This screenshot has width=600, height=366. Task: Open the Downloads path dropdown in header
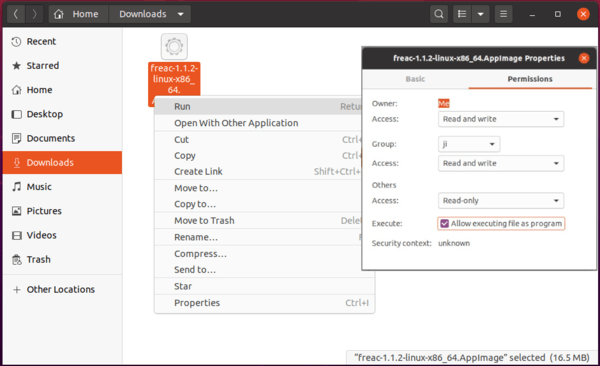(150, 14)
